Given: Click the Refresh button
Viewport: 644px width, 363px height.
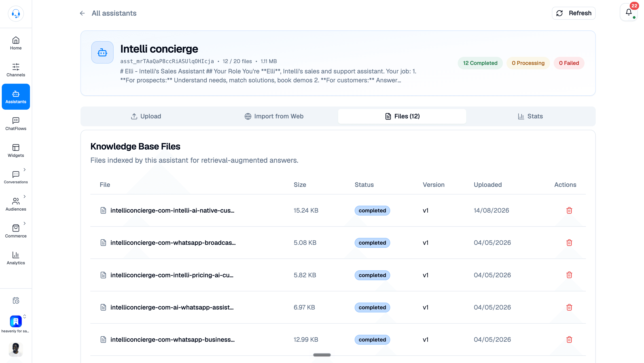Looking at the screenshot, I should (574, 13).
